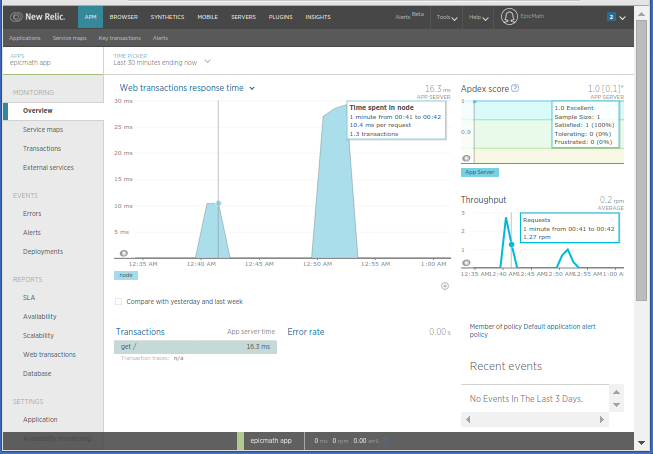Open Service maps in sub-navigation bar
Viewport: 653px width, 454px height.
70,38
